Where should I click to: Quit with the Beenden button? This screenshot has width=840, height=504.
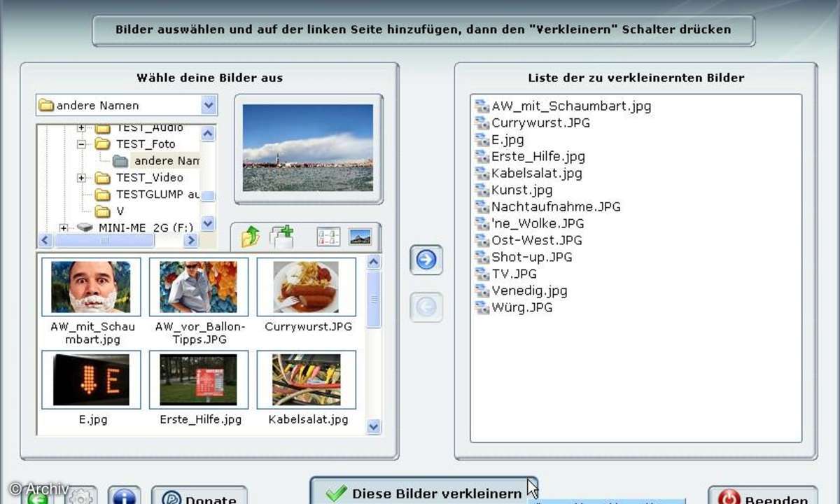762,496
